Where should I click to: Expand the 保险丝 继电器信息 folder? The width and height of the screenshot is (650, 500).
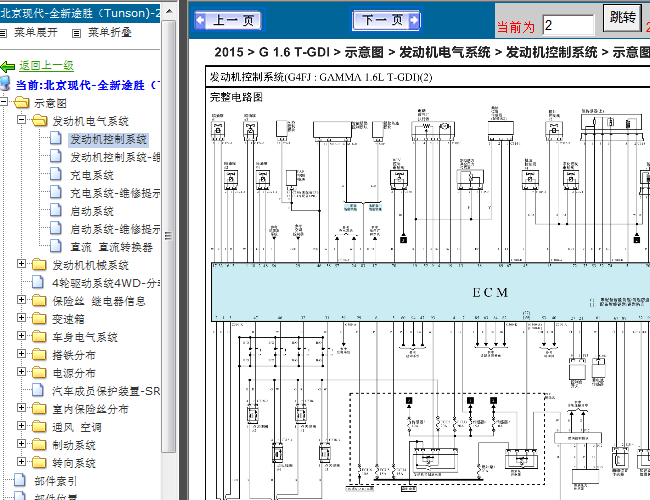click(21, 299)
